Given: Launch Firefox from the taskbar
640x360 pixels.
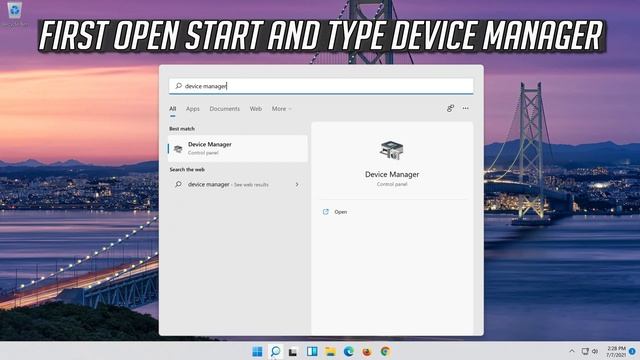Looking at the screenshot, I should (x=367, y=351).
